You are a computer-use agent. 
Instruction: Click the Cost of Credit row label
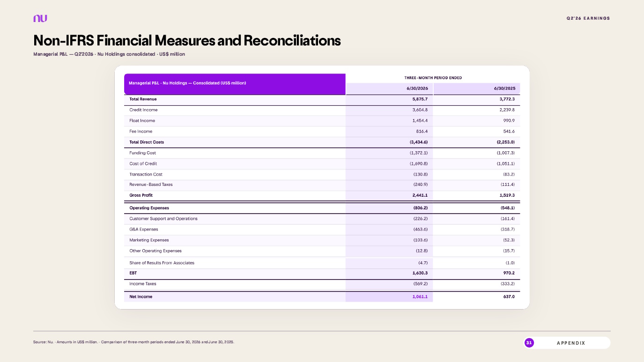click(x=143, y=164)
